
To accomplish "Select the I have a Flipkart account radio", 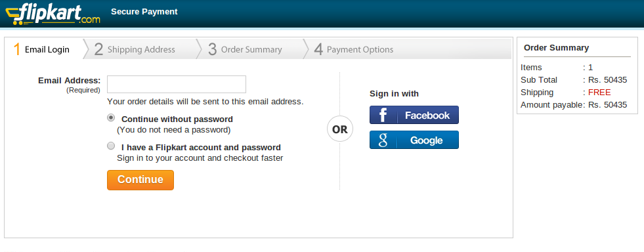I will click(x=111, y=146).
